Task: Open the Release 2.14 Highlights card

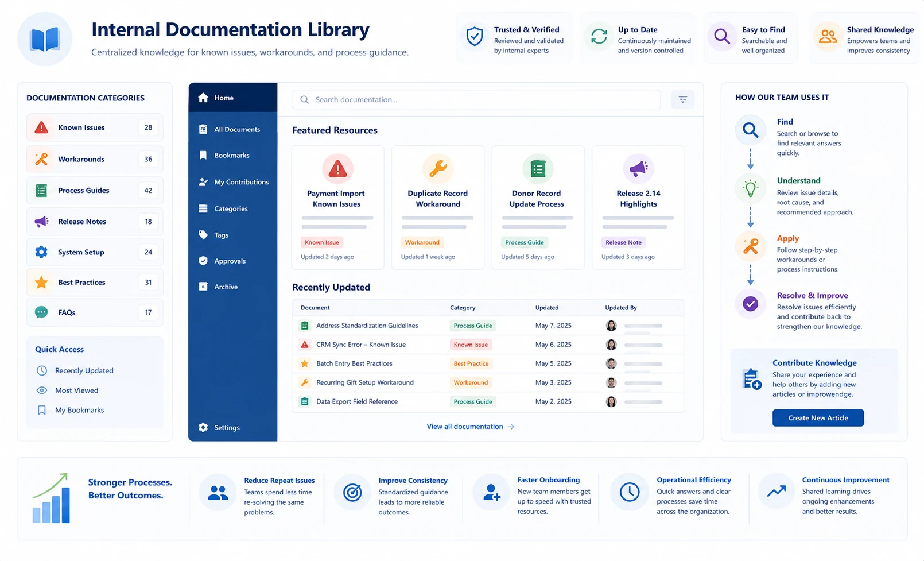Action: 638,208
